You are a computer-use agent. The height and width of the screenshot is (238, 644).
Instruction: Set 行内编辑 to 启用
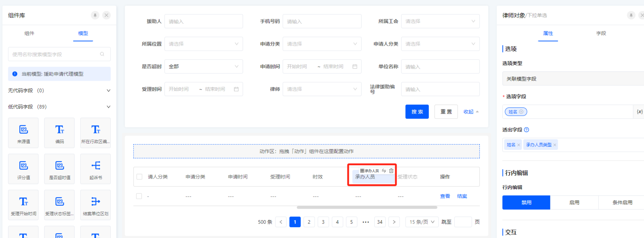click(x=574, y=203)
